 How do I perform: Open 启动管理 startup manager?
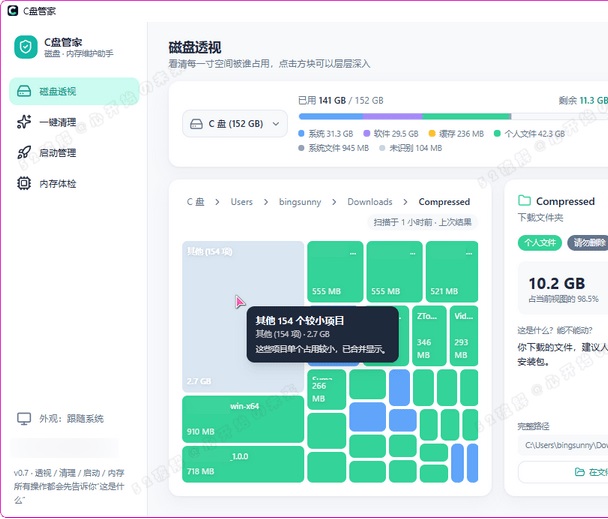(74, 153)
